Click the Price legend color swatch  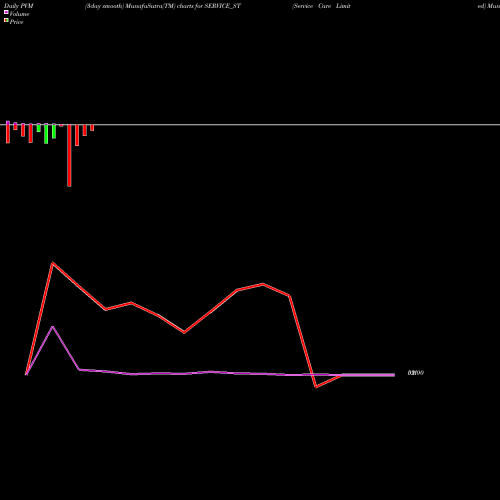click(6, 21)
